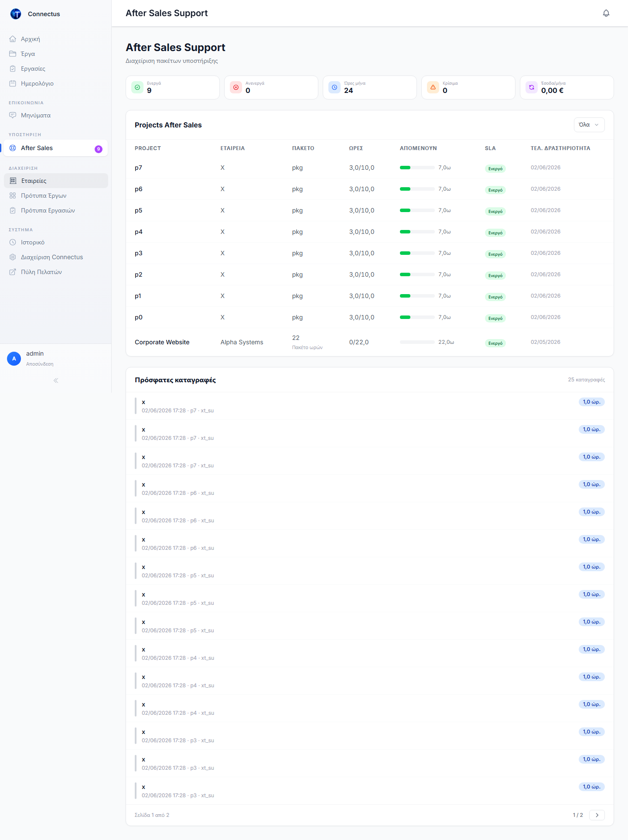Viewport: 628px width, 840px height.
Task: Click the Έργα folder icon
Action: pos(13,54)
